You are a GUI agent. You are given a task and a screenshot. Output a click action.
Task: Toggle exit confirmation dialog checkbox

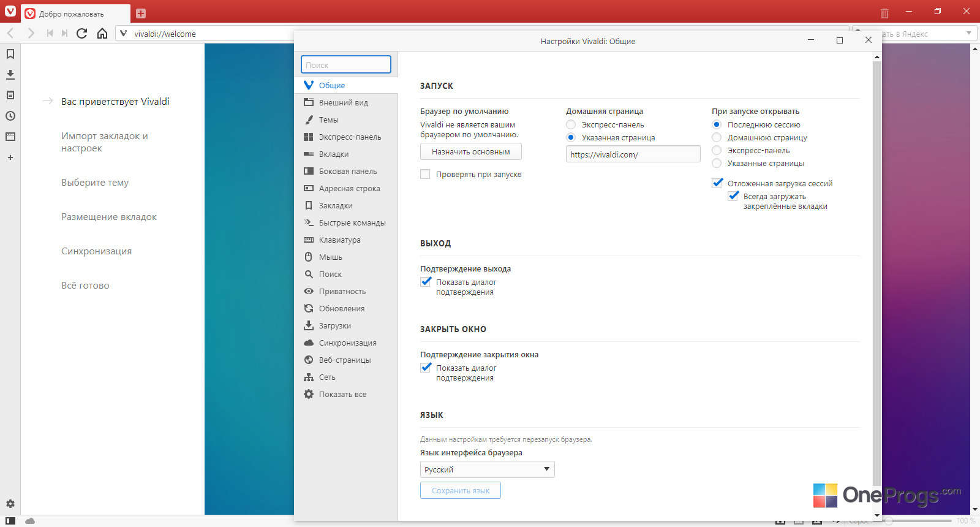coord(426,282)
